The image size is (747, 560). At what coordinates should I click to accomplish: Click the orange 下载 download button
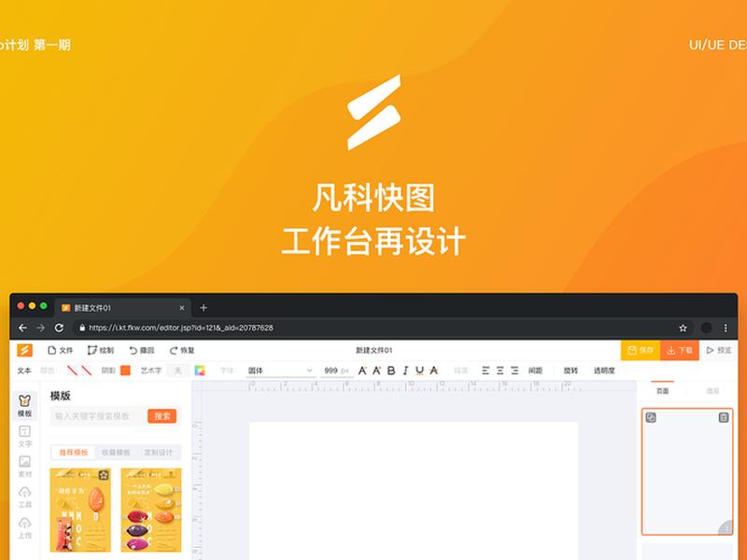680,350
